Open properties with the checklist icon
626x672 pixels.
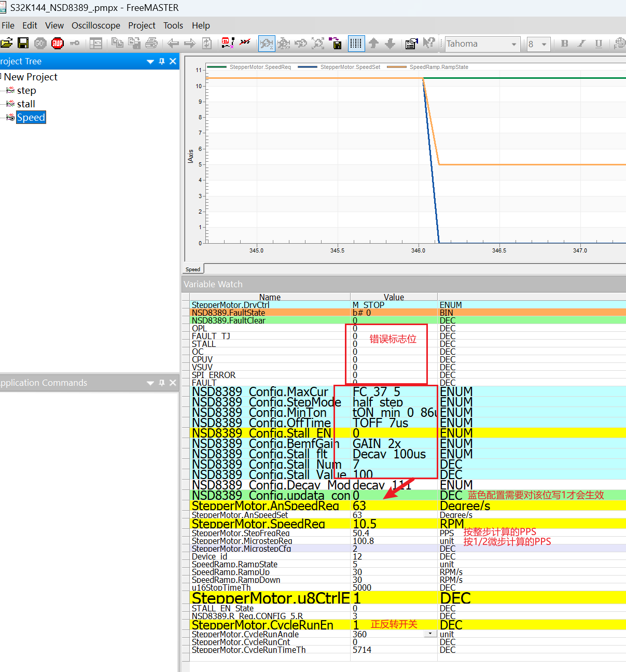tap(411, 44)
